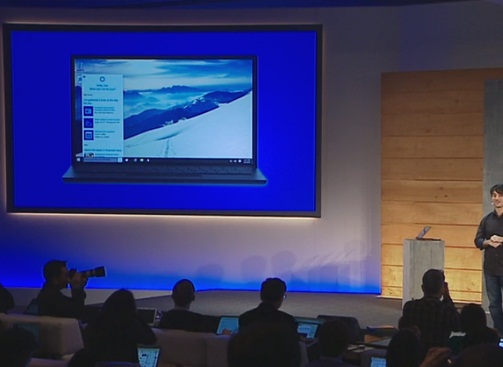Activate the microphone icon in search box
503x367 pixels.
(120, 160)
